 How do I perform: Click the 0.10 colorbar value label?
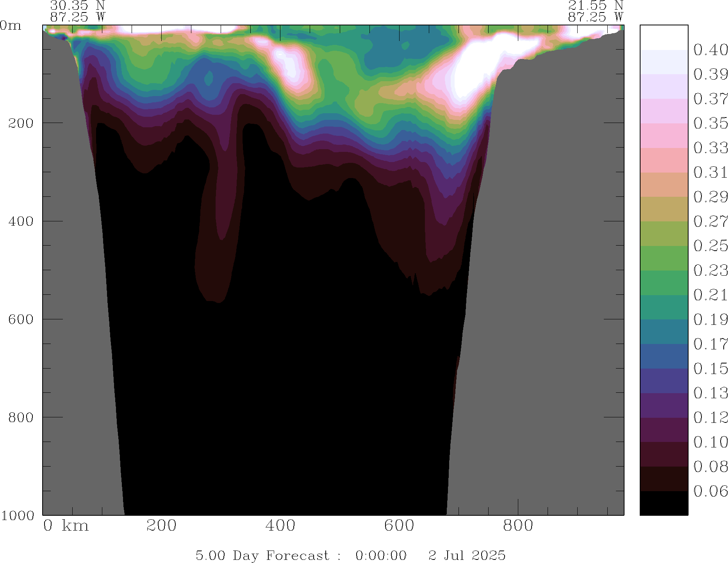tap(710, 442)
